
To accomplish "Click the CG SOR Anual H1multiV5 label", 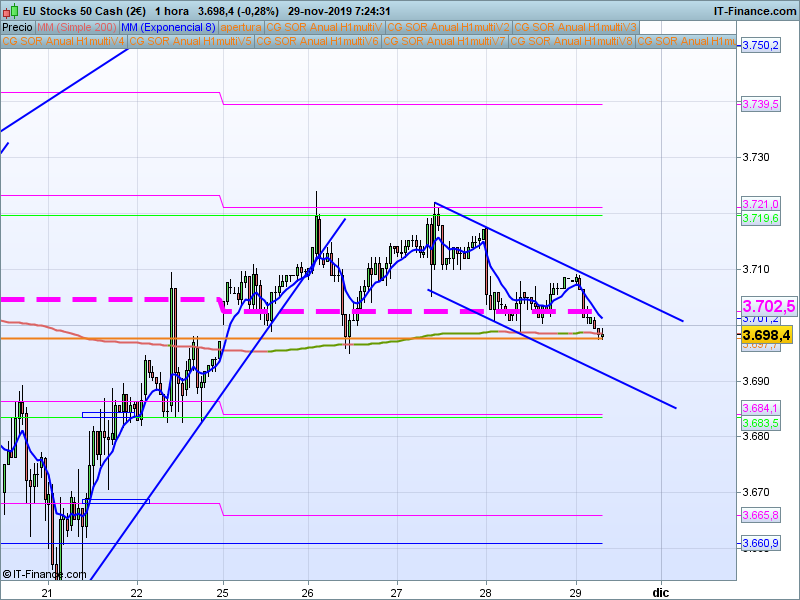I will [191, 42].
